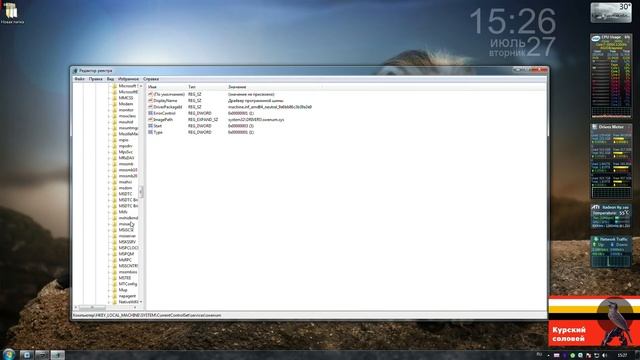Select the mouclass key in tree
Viewport: 640px width, 360px height.
[127, 116]
